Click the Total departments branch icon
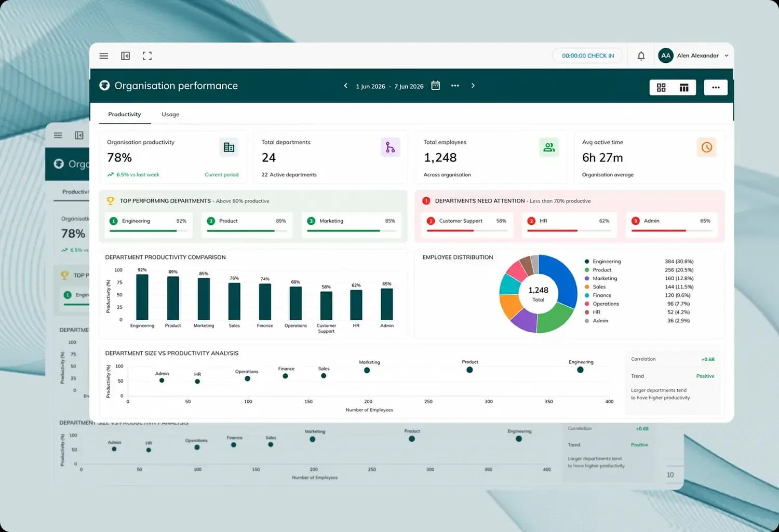The height and width of the screenshot is (532, 779). (390, 147)
